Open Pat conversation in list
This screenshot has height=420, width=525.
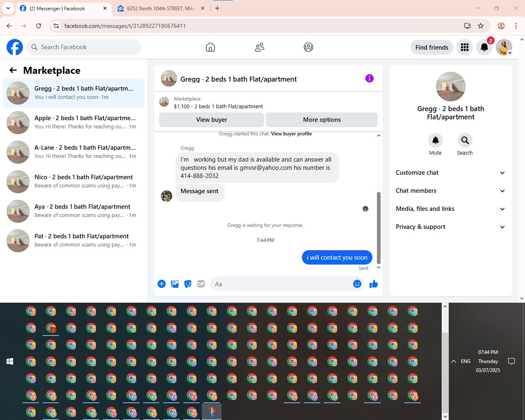pyautogui.click(x=74, y=241)
